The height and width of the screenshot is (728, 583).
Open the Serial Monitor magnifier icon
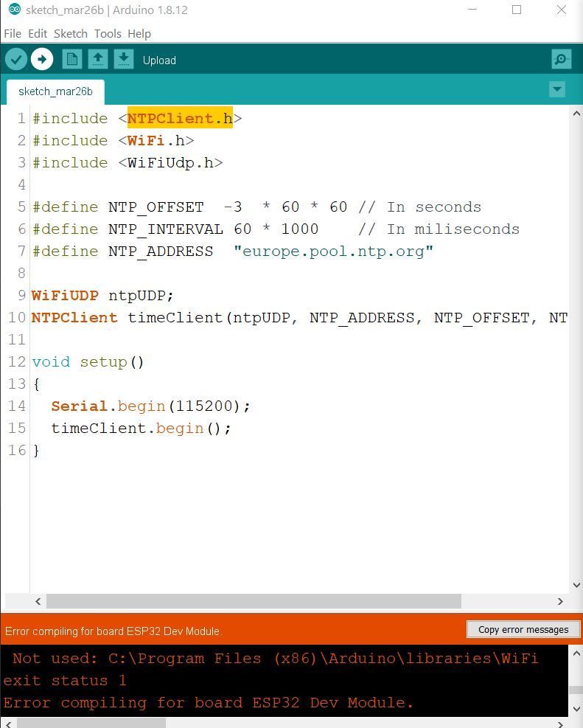[x=561, y=60]
